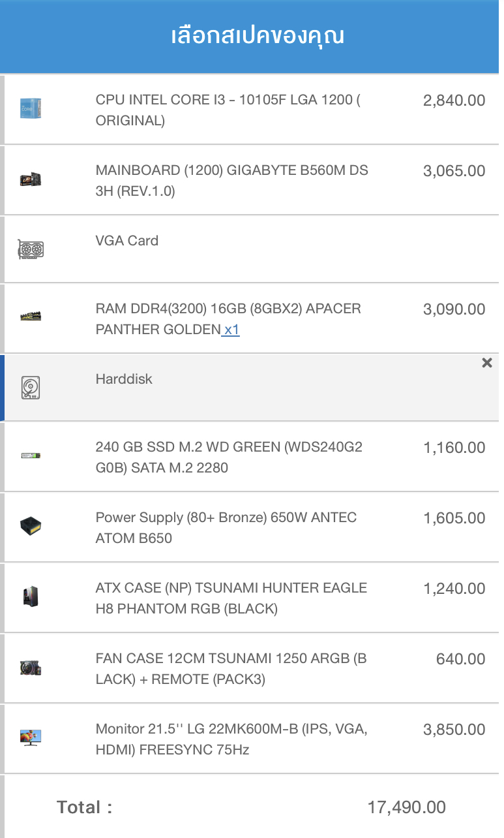Screen dimensions: 504x838
Task: Click the WD Green SSD icon
Action: click(31, 456)
